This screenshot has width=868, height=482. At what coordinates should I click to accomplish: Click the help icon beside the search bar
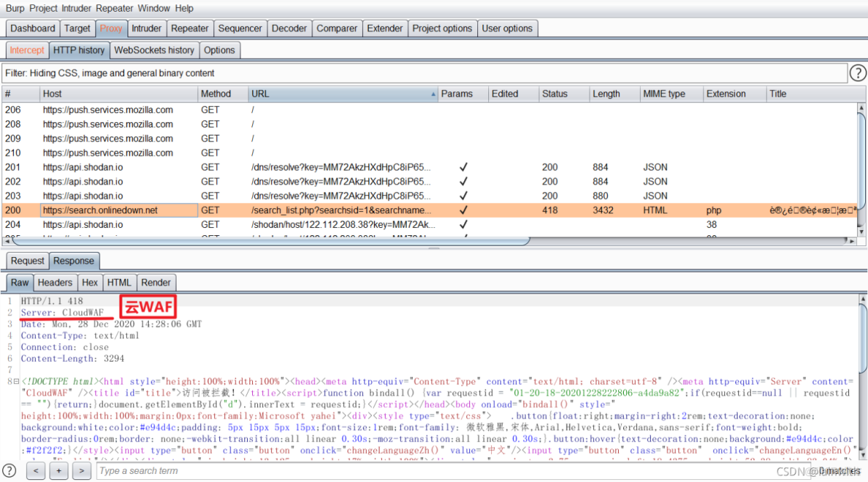pyautogui.click(x=10, y=470)
